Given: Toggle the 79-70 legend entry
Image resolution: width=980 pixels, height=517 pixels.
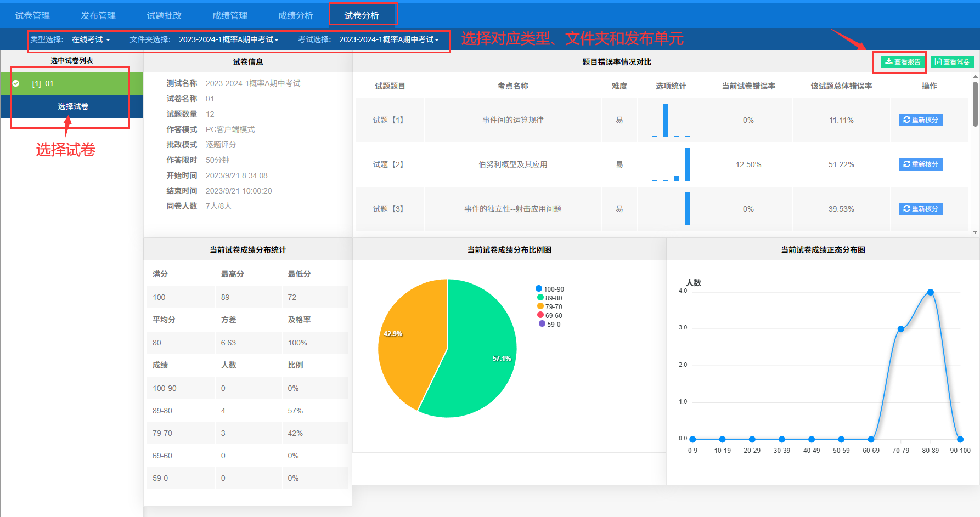Looking at the screenshot, I should (x=550, y=306).
